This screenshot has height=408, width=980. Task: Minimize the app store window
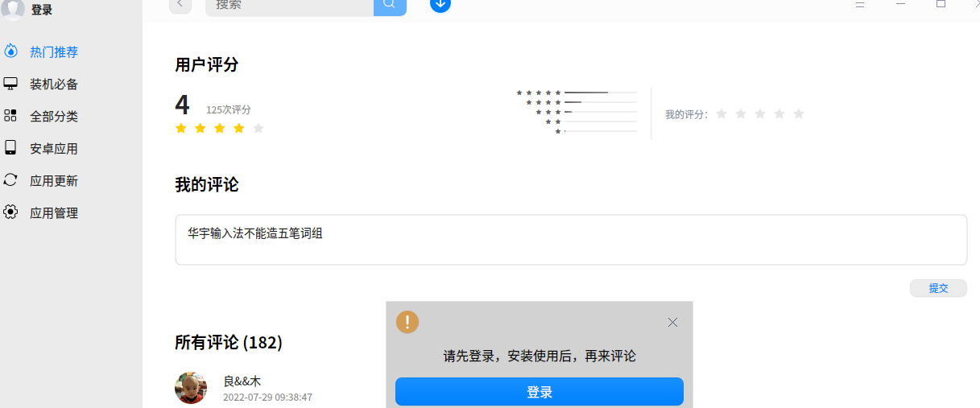click(x=900, y=4)
